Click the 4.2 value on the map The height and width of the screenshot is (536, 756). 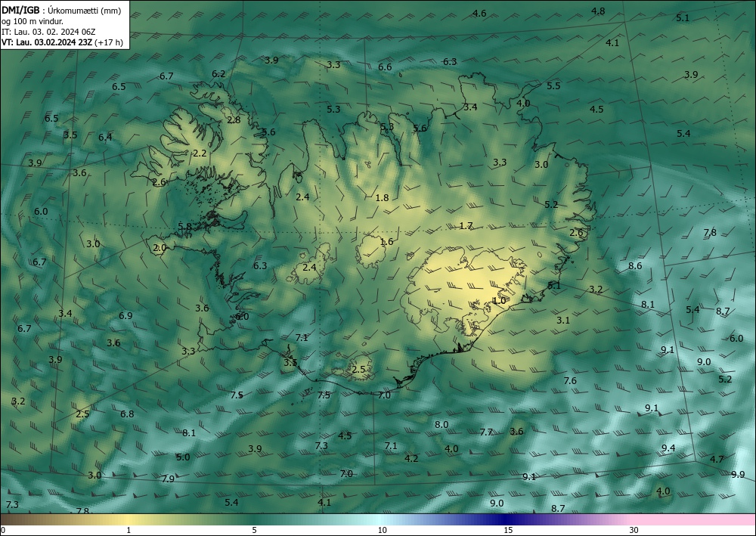click(x=411, y=458)
